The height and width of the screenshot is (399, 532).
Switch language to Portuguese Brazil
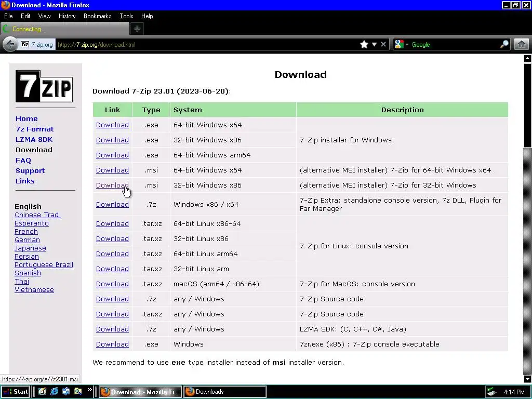click(44, 264)
